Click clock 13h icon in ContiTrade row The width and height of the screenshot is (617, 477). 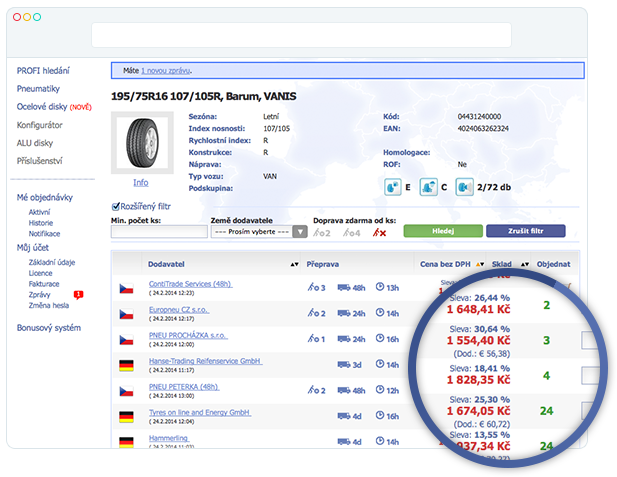pos(387,287)
